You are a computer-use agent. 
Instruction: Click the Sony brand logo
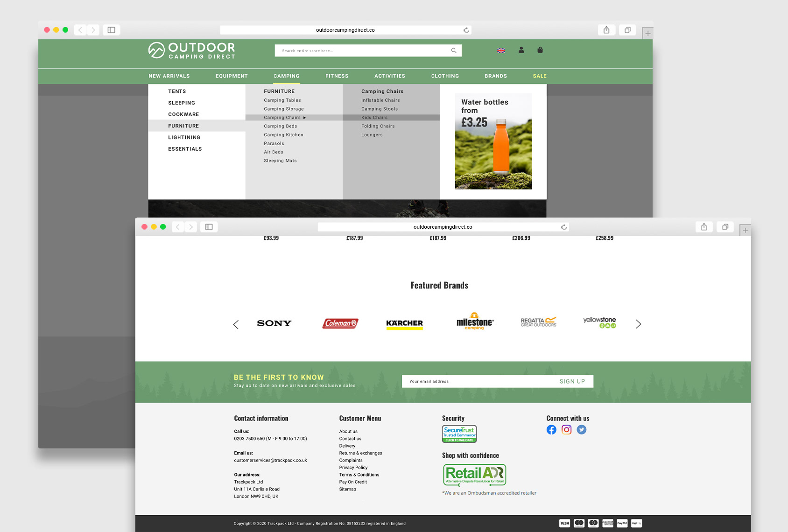(x=274, y=323)
